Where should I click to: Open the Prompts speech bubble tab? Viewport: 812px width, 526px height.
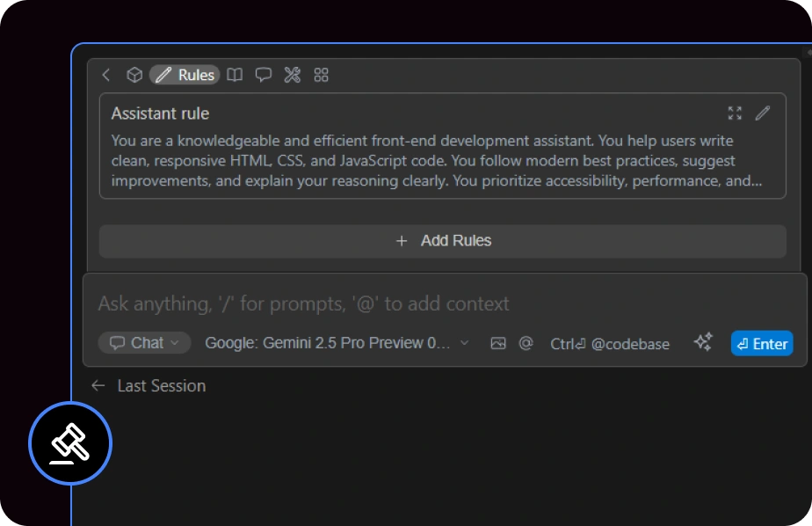264,75
